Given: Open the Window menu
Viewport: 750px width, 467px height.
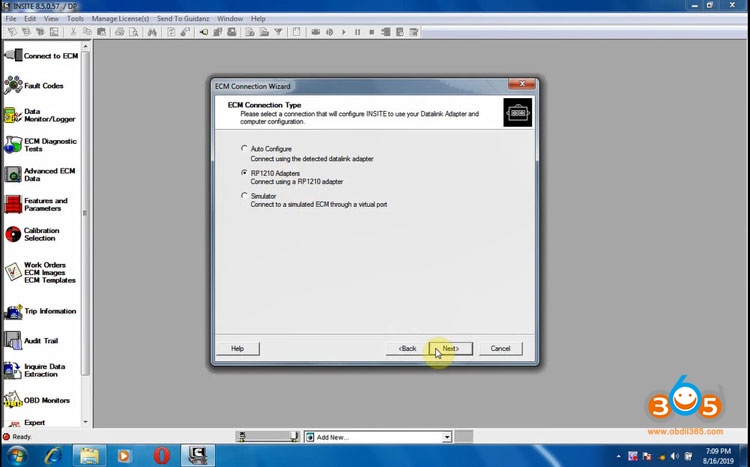Looking at the screenshot, I should [230, 19].
